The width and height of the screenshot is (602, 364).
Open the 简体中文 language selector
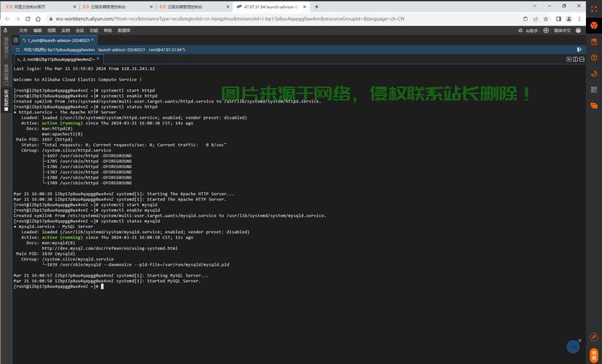click(x=562, y=31)
